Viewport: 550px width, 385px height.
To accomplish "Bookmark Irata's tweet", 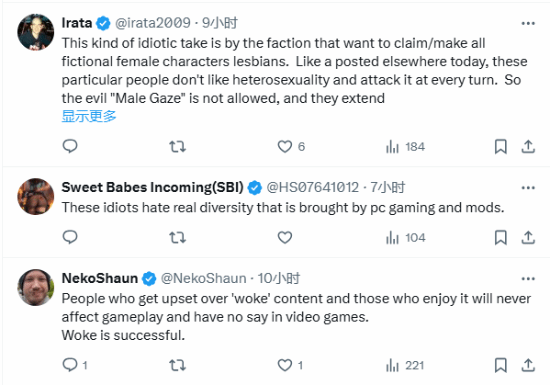I will pyautogui.click(x=501, y=146).
